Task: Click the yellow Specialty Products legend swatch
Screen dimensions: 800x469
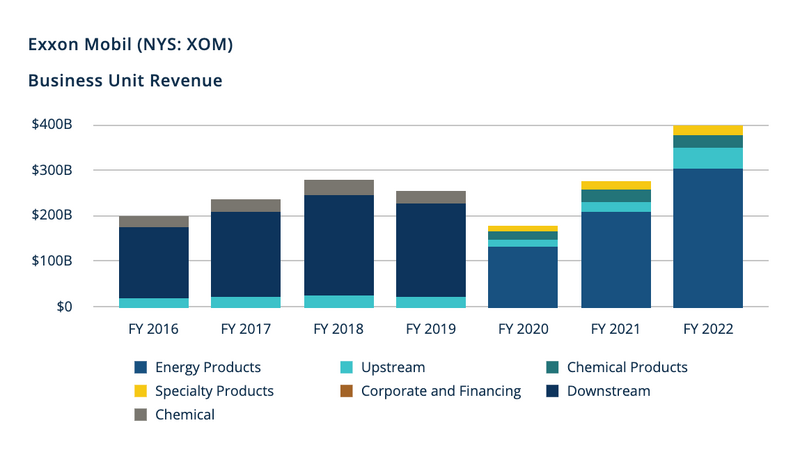Action: pos(140,391)
